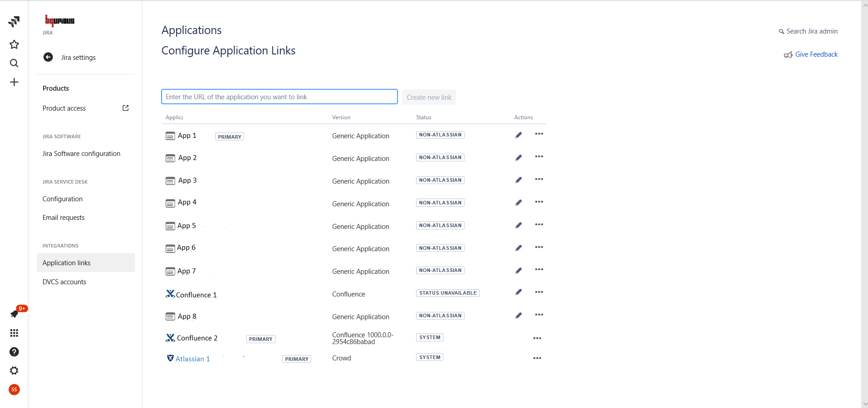Viewport: 868px width, 408px height.
Task: Go back using Jira settings arrow
Action: (48, 57)
